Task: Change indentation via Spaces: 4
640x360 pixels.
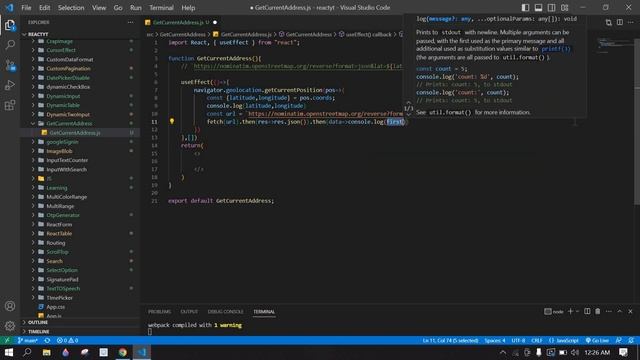Action: pyautogui.click(x=495, y=340)
